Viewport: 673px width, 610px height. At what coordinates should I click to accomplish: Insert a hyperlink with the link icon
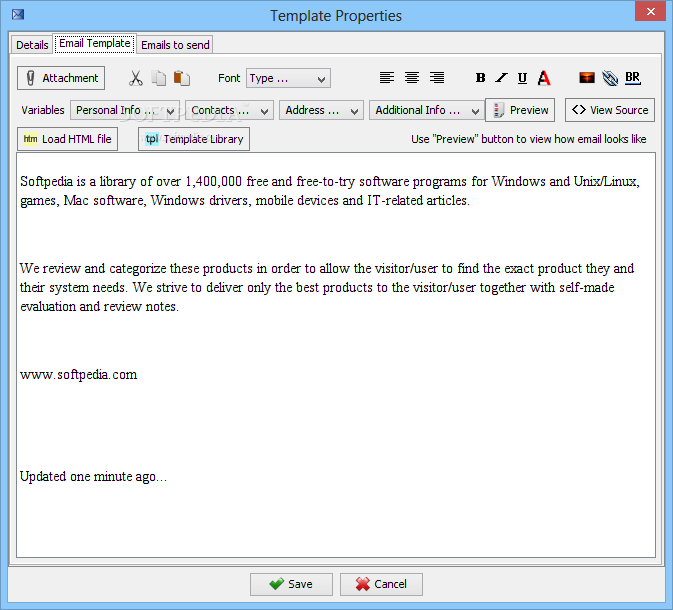click(x=610, y=78)
